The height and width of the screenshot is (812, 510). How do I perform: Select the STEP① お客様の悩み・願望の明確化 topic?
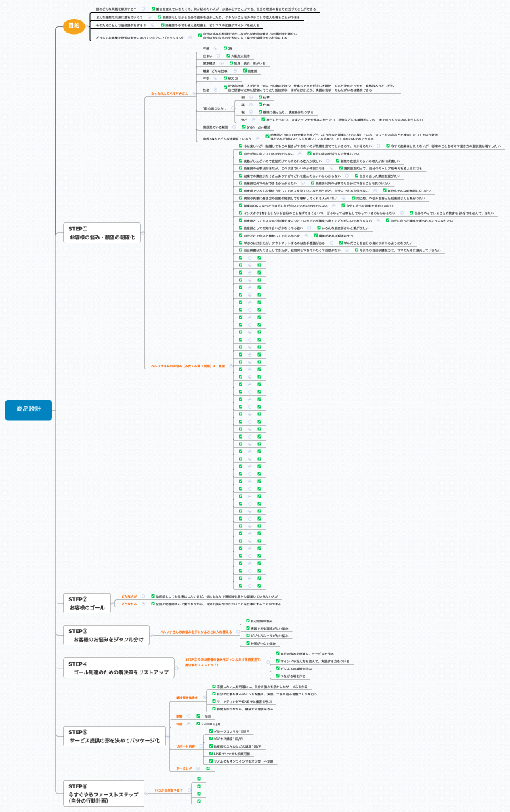102,234
